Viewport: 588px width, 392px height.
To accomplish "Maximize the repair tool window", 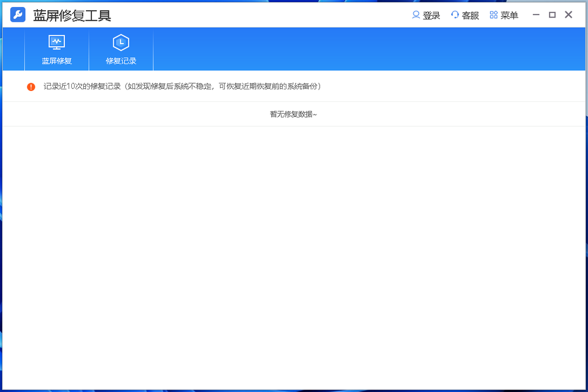I will coord(552,15).
